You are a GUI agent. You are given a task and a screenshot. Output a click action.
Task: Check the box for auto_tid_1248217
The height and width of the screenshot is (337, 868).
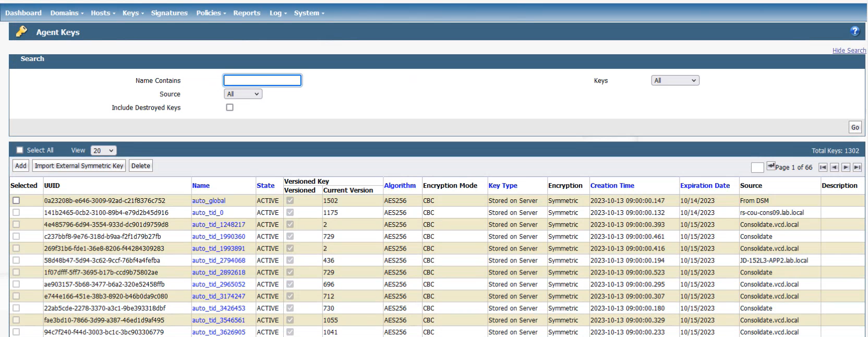(x=16, y=224)
